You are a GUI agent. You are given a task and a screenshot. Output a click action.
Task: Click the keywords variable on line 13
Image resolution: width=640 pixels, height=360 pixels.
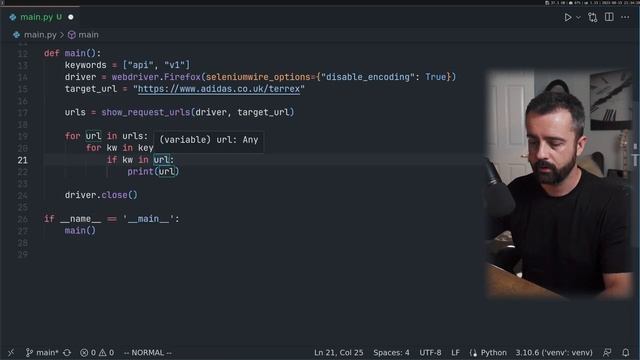[x=85, y=65]
